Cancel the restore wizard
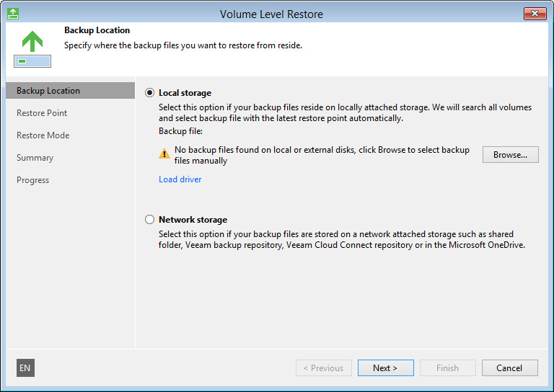 (x=510, y=368)
